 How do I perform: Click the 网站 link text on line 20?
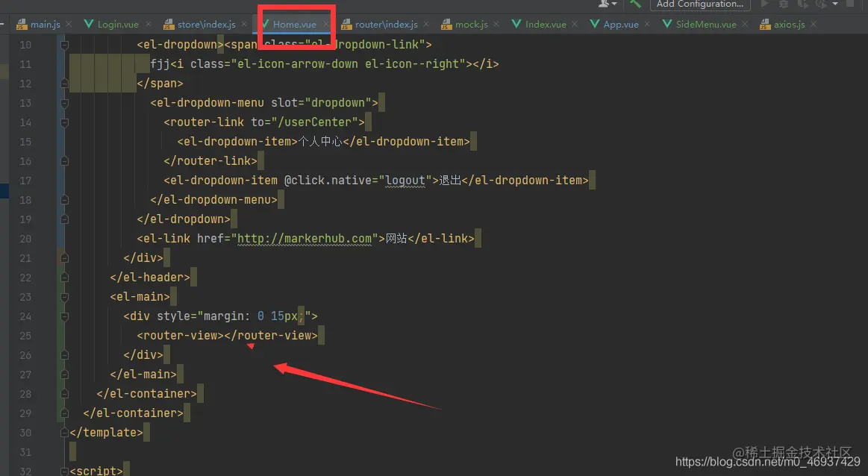pos(396,239)
